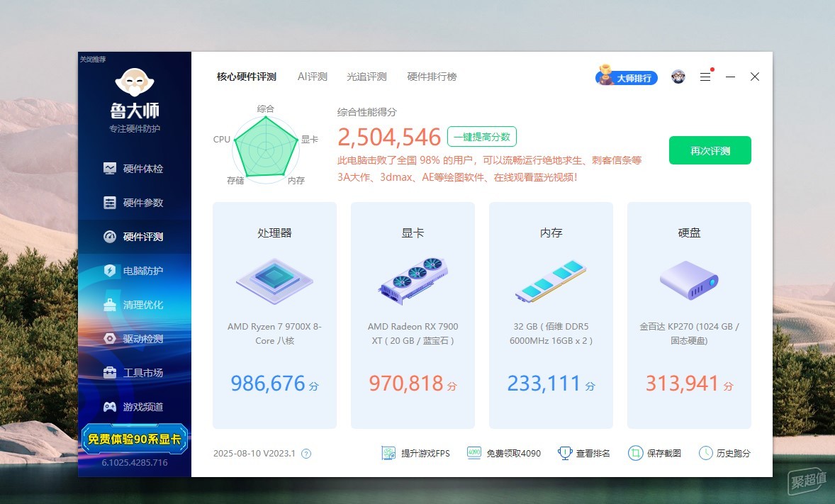Open the hamburger menu icon
This screenshot has height=504, width=835.
[x=705, y=77]
